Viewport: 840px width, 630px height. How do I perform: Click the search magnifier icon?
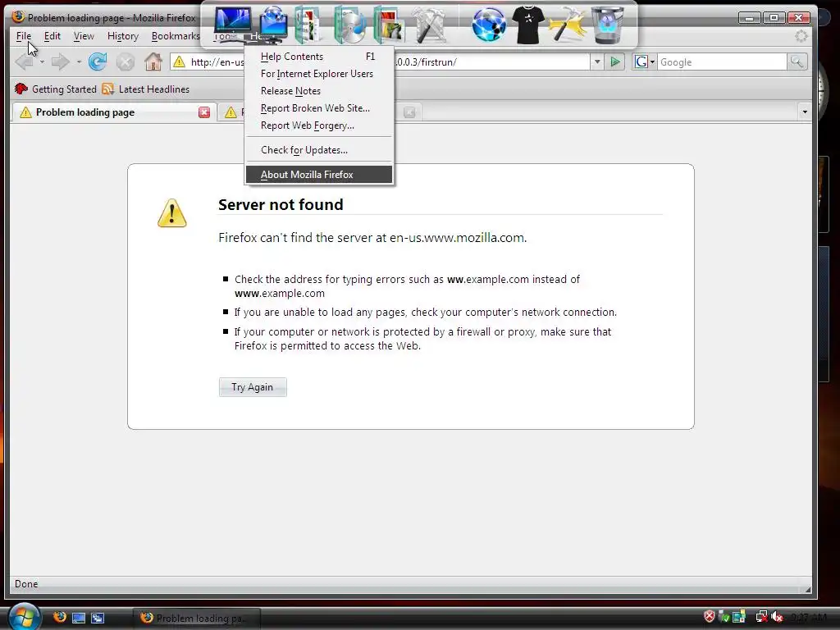(797, 62)
